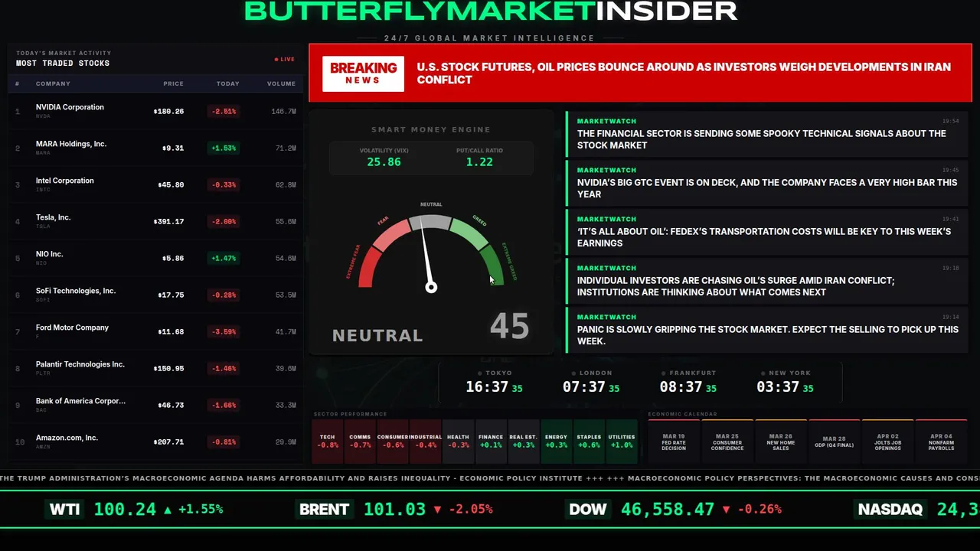Open the individual investors oil surge headline
This screenshot has height=551, width=980.
(736, 286)
